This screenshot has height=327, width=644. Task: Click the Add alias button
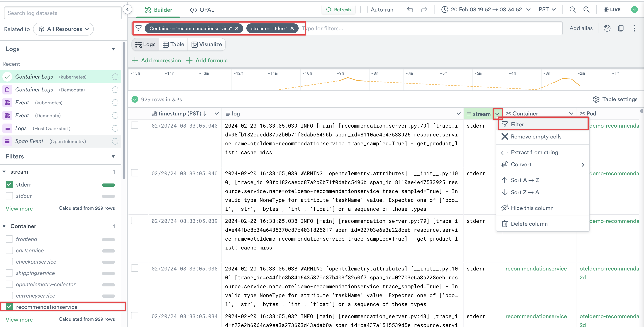pos(581,28)
